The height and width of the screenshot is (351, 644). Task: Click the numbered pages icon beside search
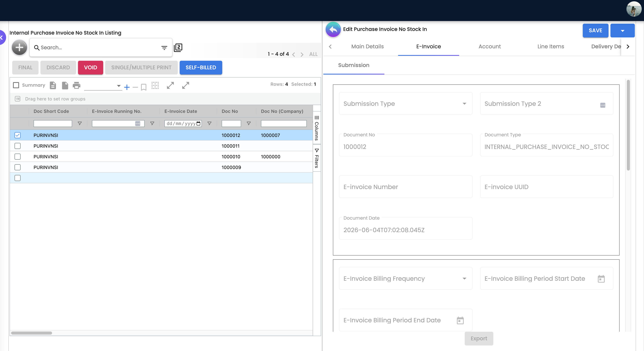point(178,48)
